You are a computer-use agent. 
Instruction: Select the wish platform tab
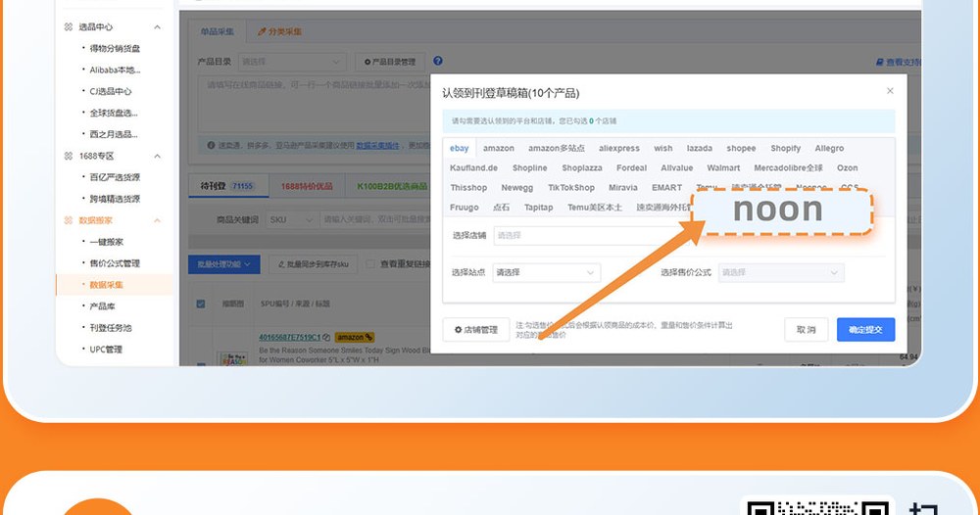663,148
